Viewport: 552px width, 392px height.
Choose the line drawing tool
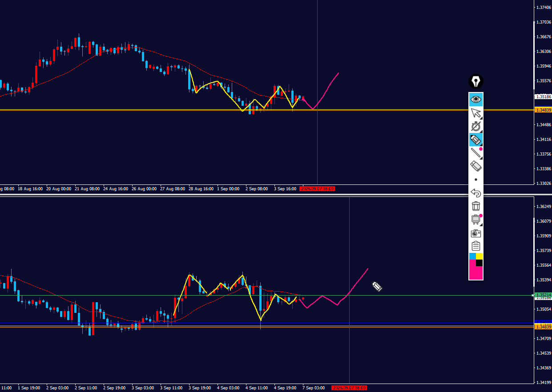[476, 153]
